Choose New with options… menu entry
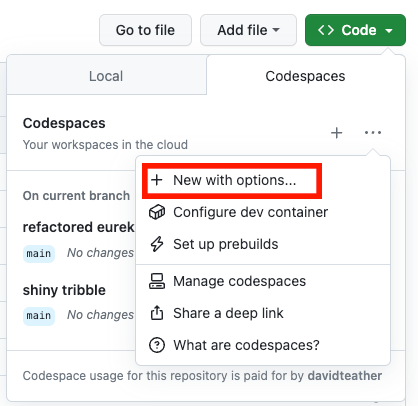This screenshot has height=406, width=418. click(232, 180)
